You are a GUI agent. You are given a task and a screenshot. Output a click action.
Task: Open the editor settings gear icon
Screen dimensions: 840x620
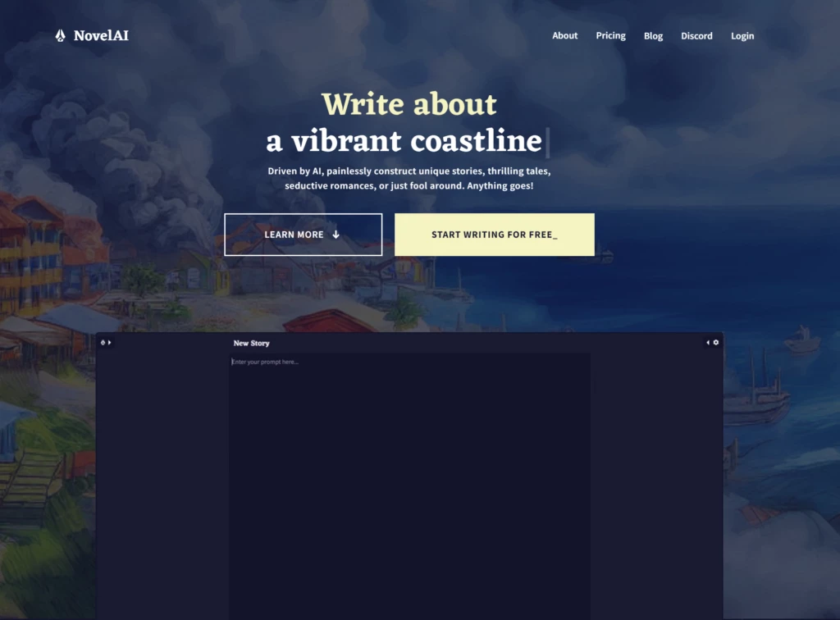tap(716, 342)
